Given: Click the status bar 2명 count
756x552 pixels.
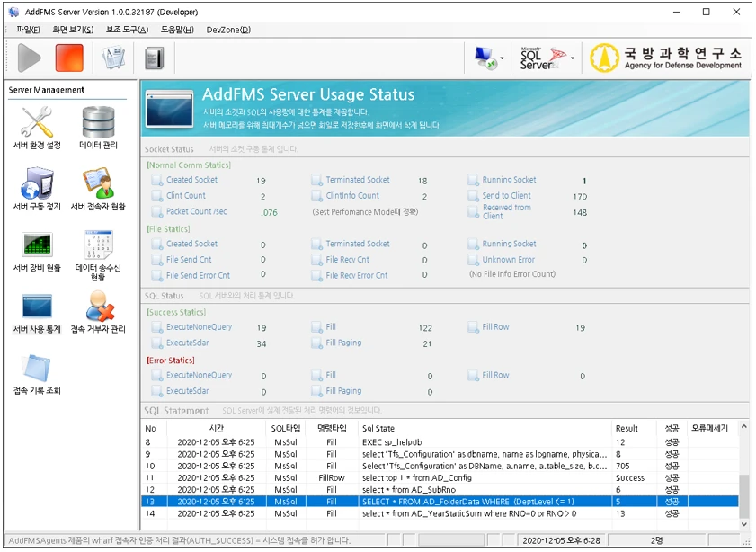Looking at the screenshot, I should coord(656,541).
